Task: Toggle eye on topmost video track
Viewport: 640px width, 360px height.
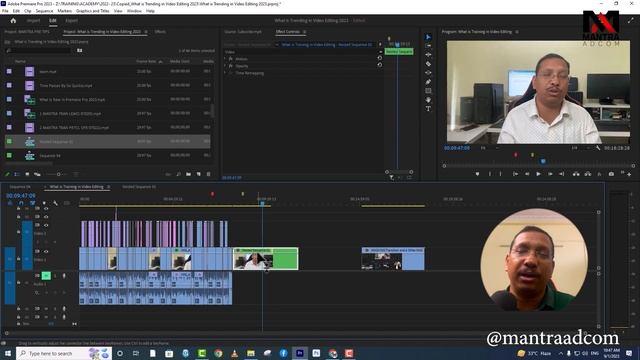Action: click(46, 209)
